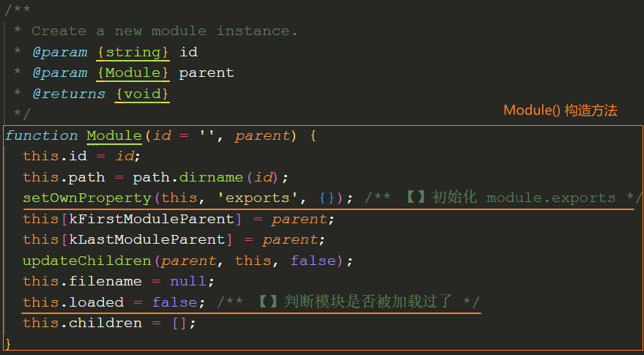Click the 'Create a new module instance' comment
Image resolution: width=644 pixels, height=355 pixels.
(x=165, y=31)
